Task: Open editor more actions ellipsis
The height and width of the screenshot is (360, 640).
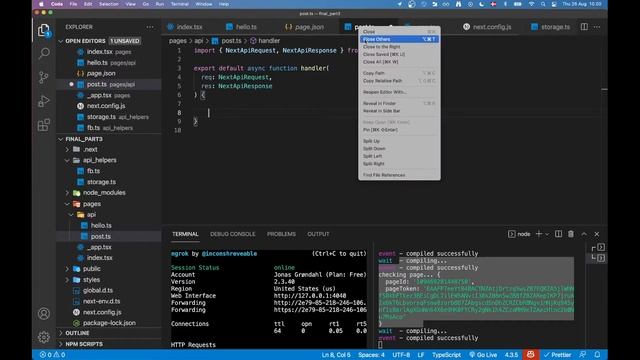Action: pyautogui.click(x=597, y=27)
